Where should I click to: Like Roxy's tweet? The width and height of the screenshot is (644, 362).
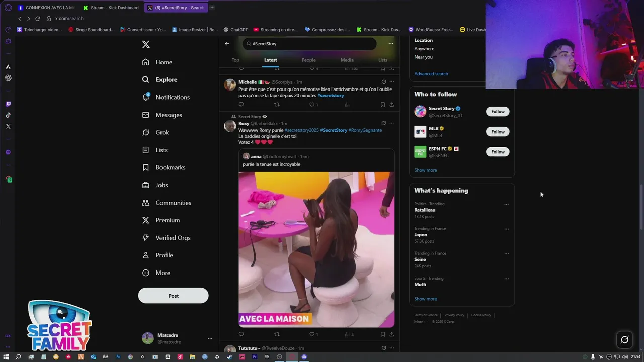coord(312,334)
